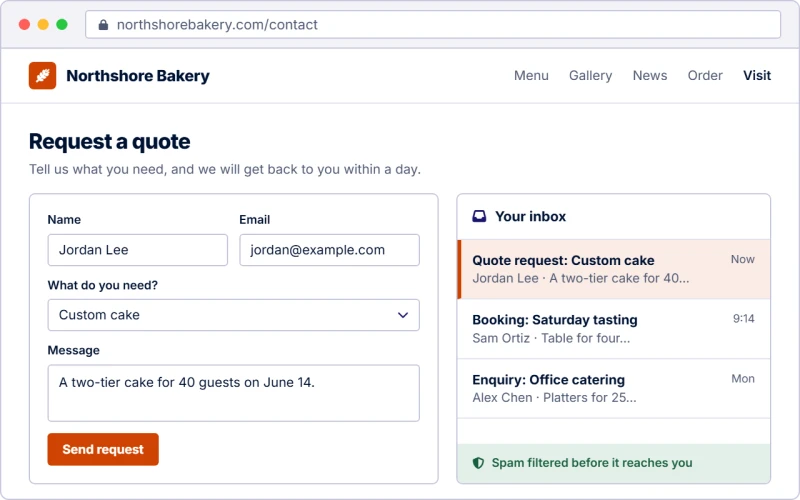Click 'Spam filtered before it reaches you'
The height and width of the screenshot is (500, 800).
592,463
